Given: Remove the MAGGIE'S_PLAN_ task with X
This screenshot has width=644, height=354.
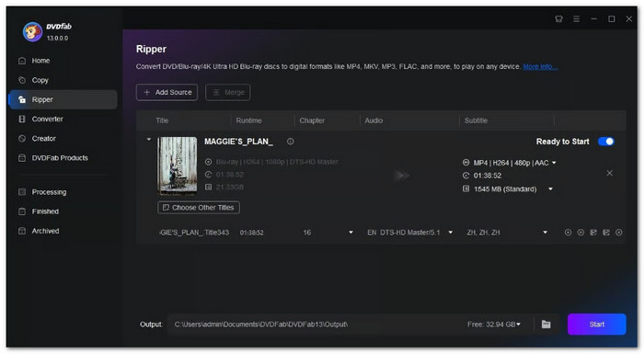Looking at the screenshot, I should pos(609,173).
